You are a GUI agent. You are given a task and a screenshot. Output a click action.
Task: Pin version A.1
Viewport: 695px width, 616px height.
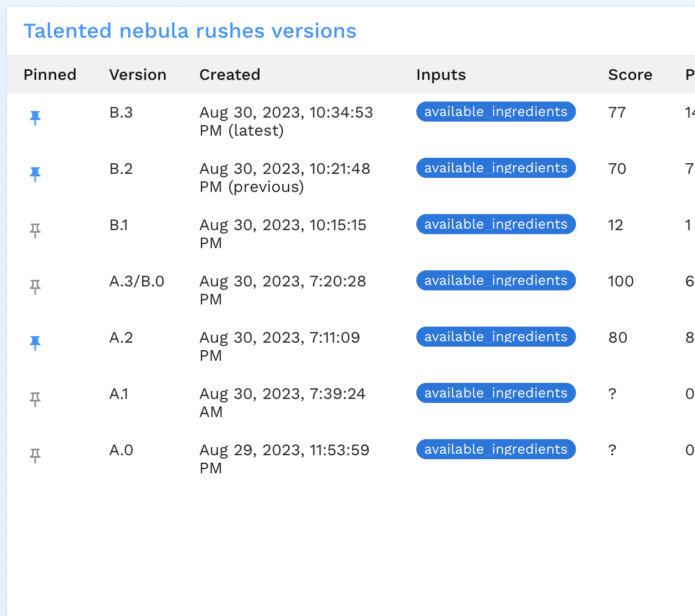(35, 399)
